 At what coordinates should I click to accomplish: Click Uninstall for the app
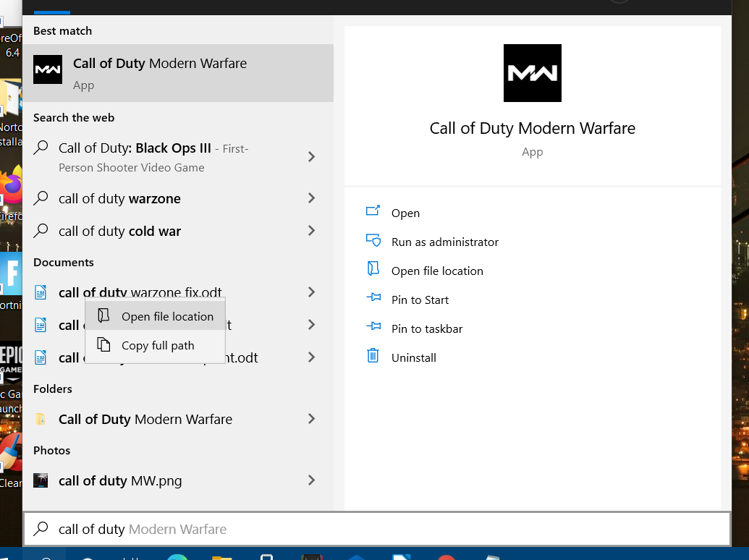414,358
